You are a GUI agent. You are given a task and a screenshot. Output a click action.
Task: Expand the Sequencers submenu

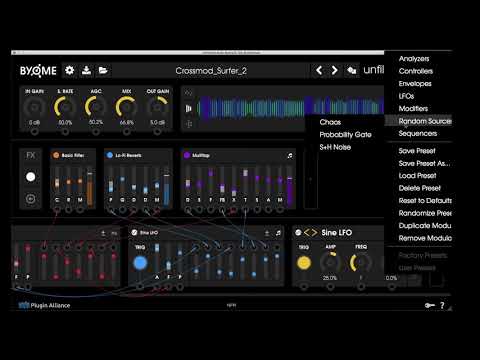(x=418, y=133)
